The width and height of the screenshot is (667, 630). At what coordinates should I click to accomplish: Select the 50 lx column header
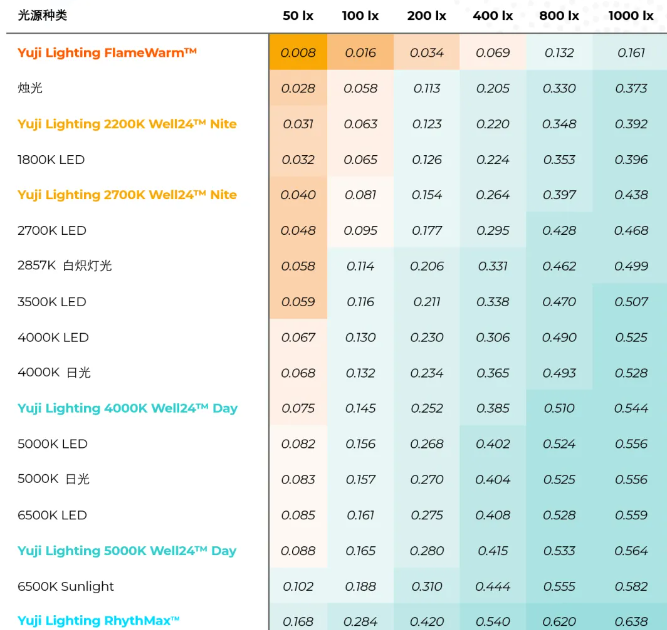point(298,16)
